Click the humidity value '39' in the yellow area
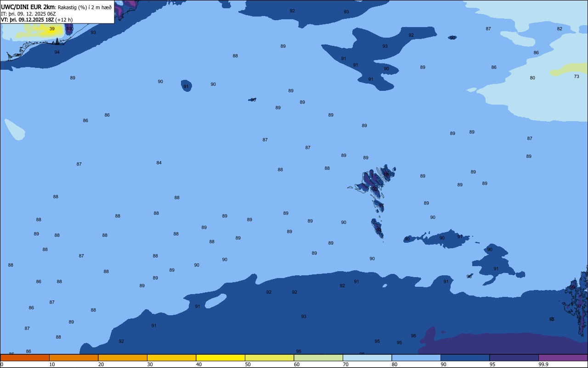This screenshot has width=588, height=368. 52,29
